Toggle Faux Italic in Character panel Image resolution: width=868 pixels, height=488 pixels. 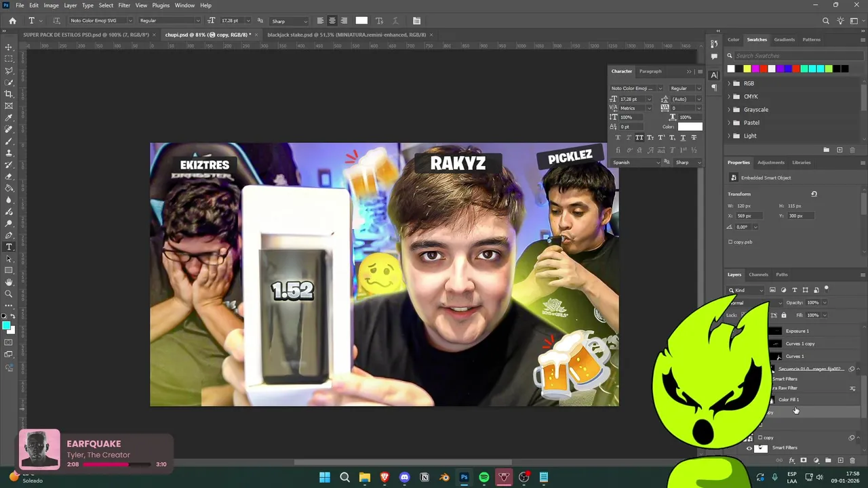pyautogui.click(x=628, y=138)
